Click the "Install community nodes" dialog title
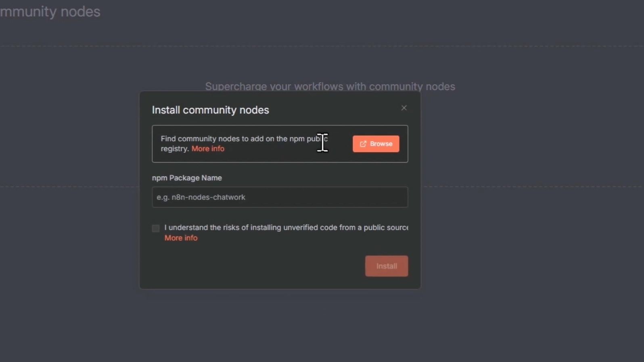 click(210, 110)
